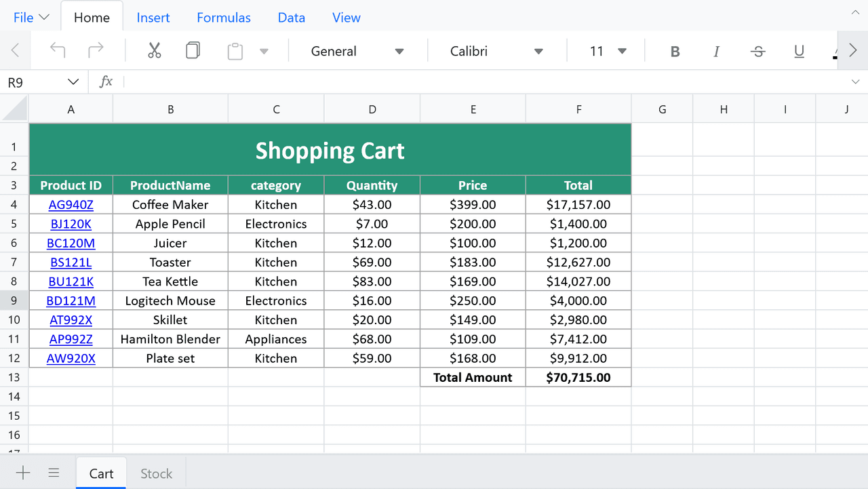This screenshot has width=868, height=489.
Task: Select the Apple Pencil cell
Action: [x=170, y=224]
